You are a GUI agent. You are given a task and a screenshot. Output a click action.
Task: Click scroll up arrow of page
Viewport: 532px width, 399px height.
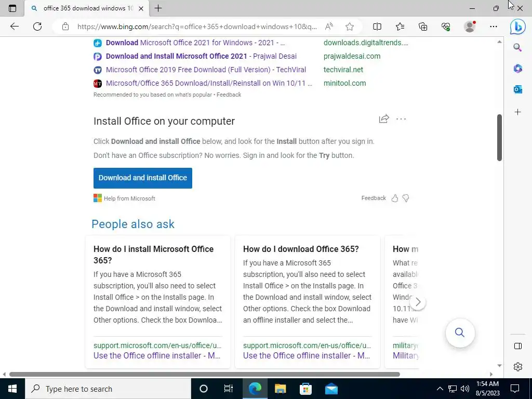pos(499,42)
